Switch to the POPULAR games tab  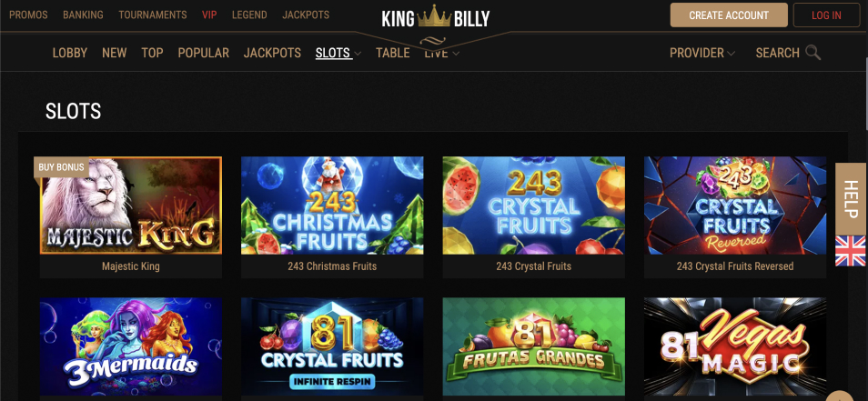(203, 53)
